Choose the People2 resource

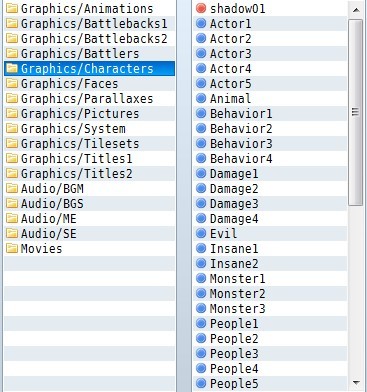[x=270, y=338]
